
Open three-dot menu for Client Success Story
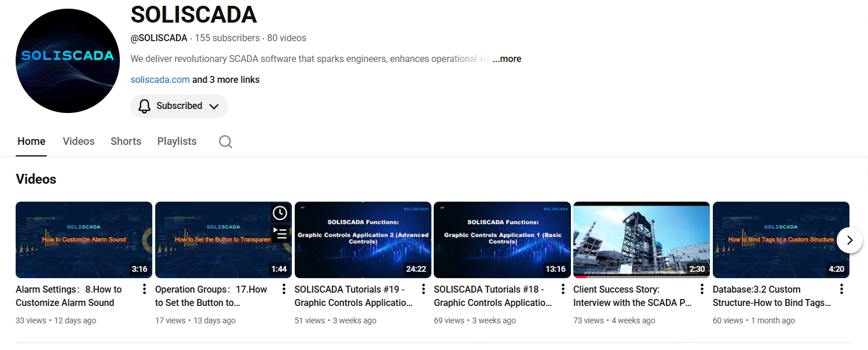702,289
